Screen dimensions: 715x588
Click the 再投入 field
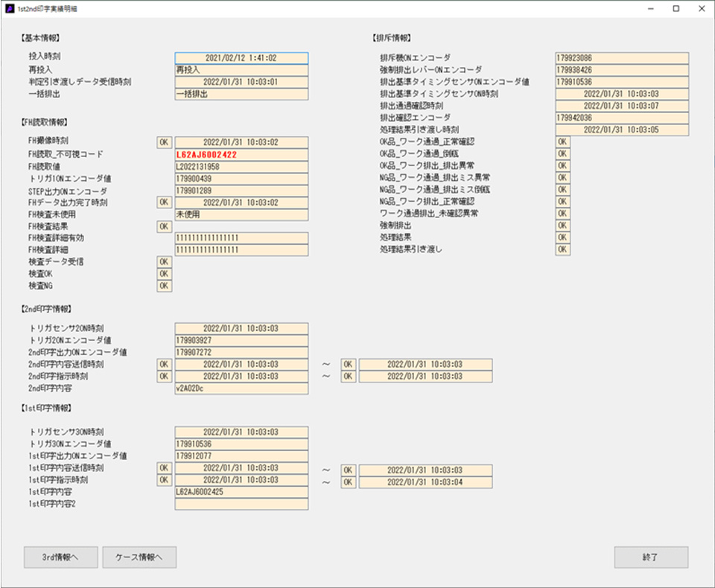pos(241,70)
